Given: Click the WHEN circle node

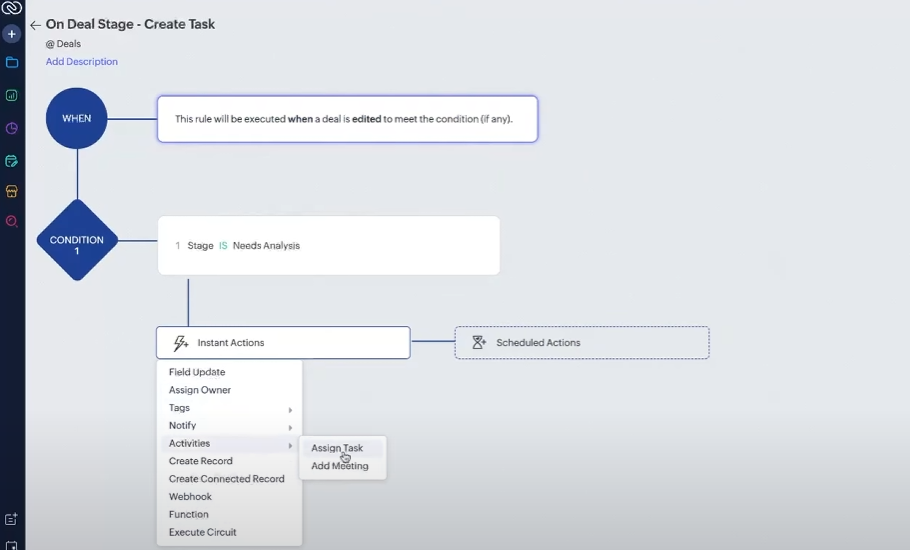Looking at the screenshot, I should click(77, 118).
